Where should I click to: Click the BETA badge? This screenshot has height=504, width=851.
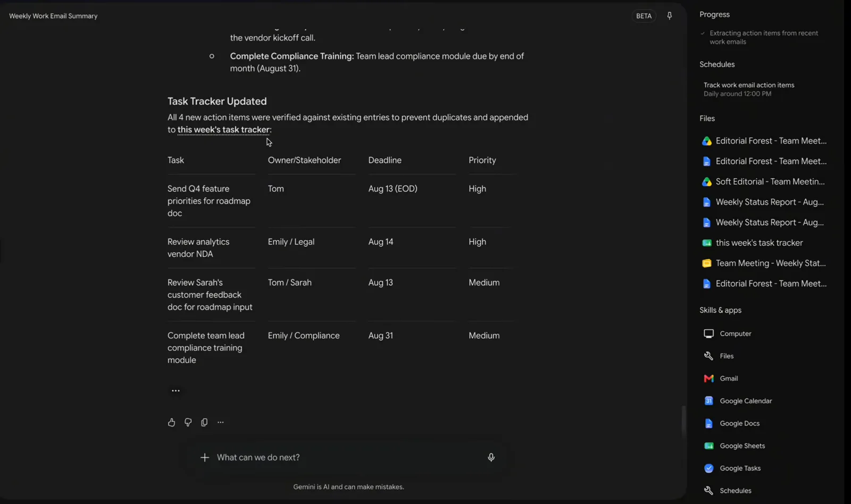point(644,16)
